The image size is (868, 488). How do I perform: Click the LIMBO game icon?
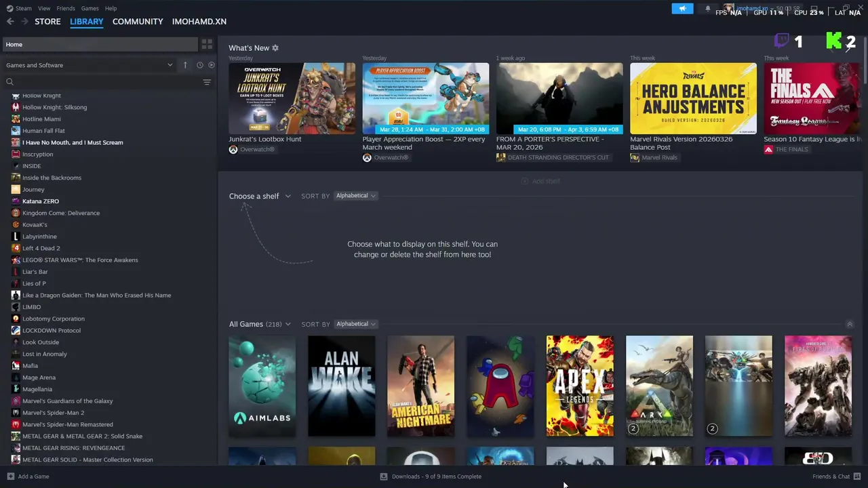[x=16, y=307]
